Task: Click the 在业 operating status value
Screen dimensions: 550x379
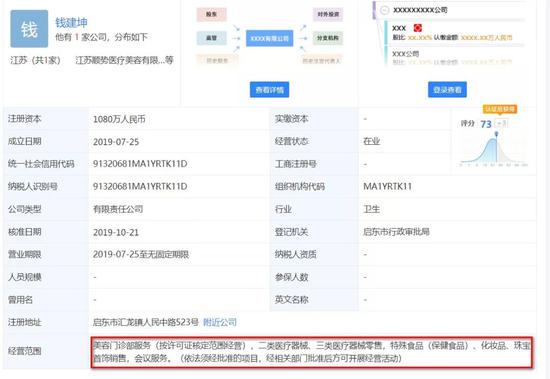Action: tap(372, 141)
